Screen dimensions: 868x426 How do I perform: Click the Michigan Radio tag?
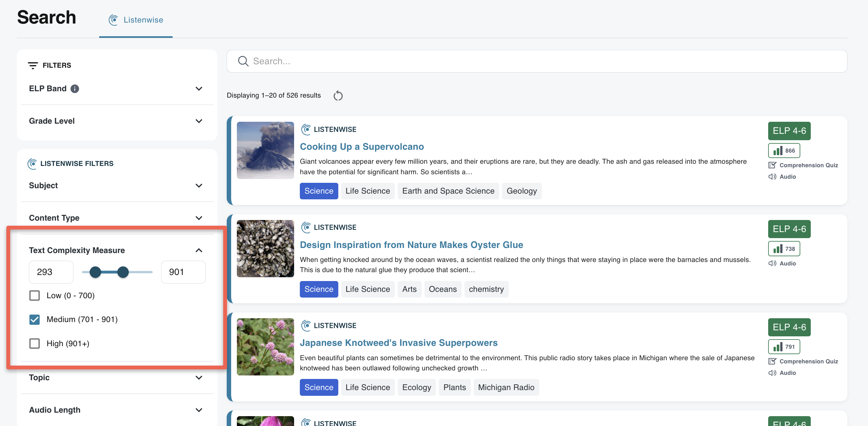click(506, 388)
